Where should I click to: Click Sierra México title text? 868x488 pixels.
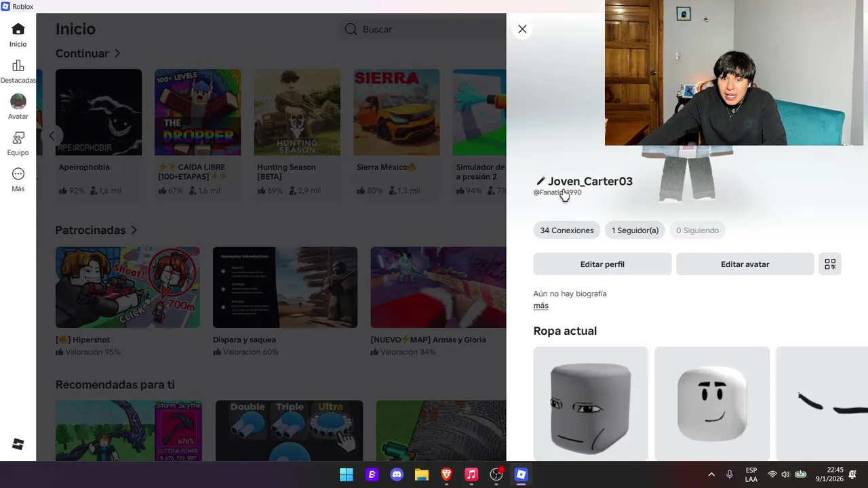coord(387,167)
